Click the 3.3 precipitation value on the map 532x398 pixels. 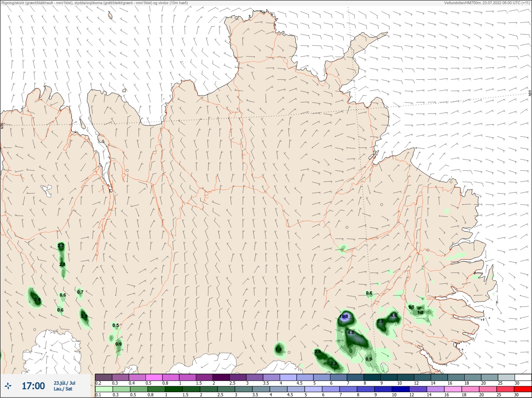[380, 322]
